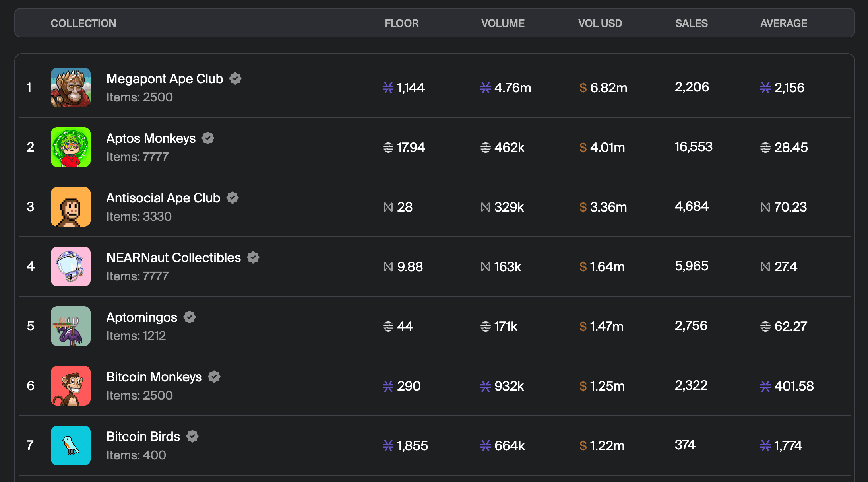
Task: Click the Bitcoin Birds bird image
Action: tap(71, 445)
